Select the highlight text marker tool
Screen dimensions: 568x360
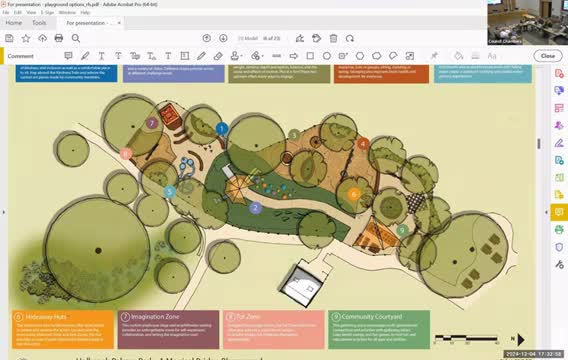point(85,56)
